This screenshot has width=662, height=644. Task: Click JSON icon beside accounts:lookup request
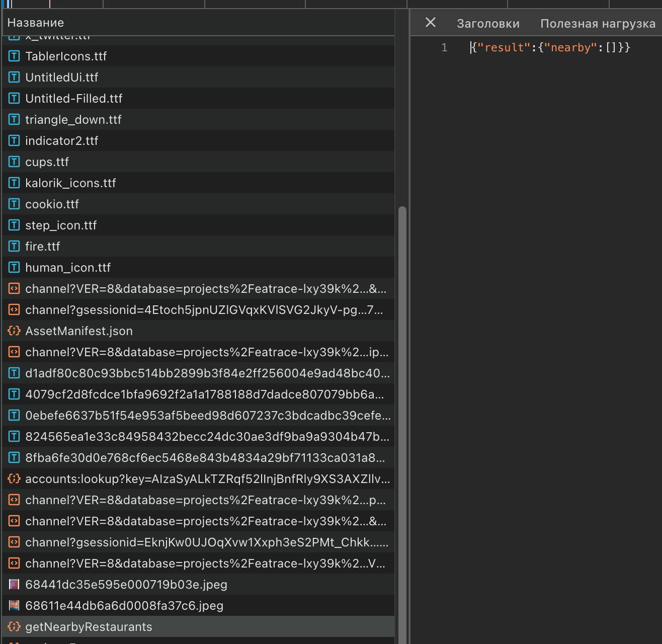point(14,479)
